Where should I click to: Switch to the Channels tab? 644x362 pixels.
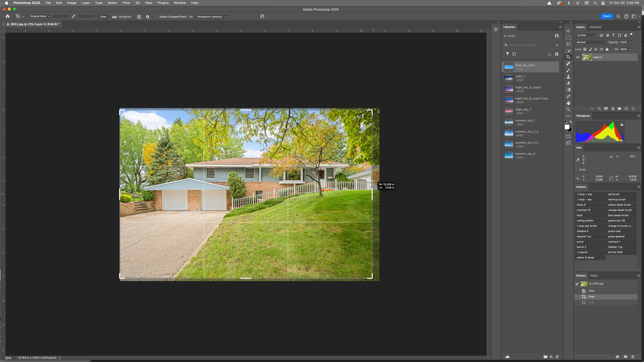coord(595,27)
